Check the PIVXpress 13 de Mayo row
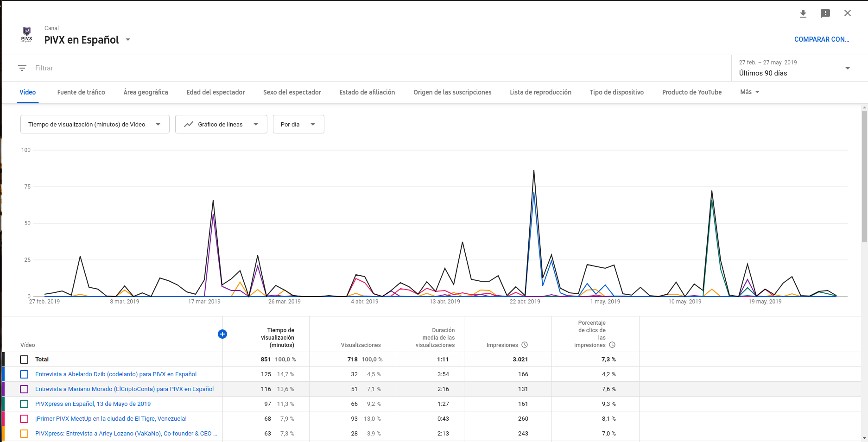 click(x=24, y=404)
